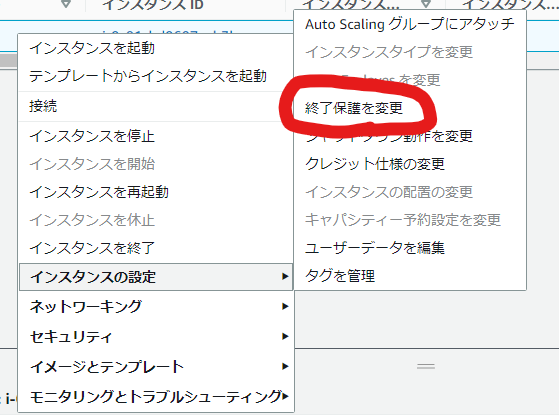Viewport: 559px width, 415px height.
Task: Select 終了保護を変更 in submenu
Action: pyautogui.click(x=354, y=108)
